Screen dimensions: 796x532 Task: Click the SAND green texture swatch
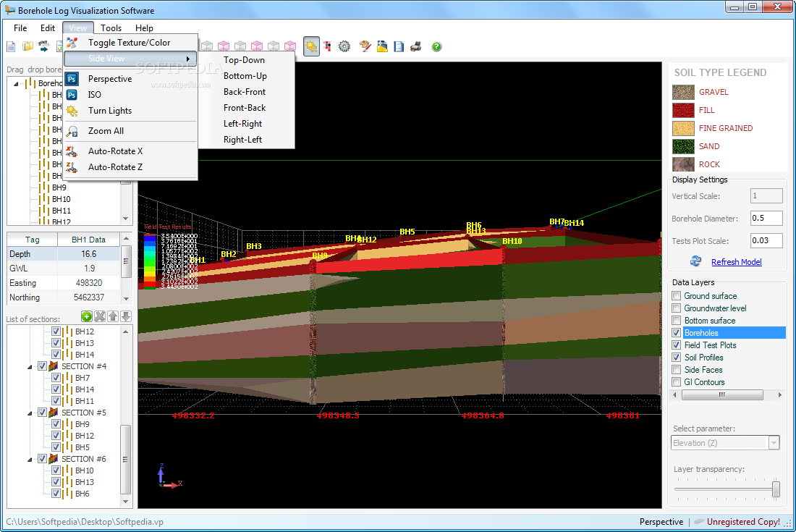[683, 146]
